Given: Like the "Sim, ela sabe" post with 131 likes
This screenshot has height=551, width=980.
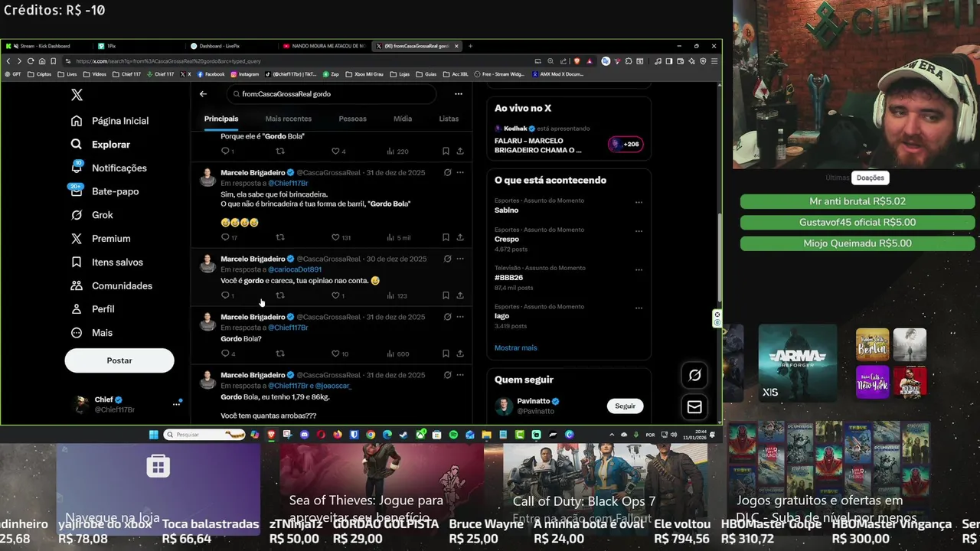Looking at the screenshot, I should click(x=341, y=237).
